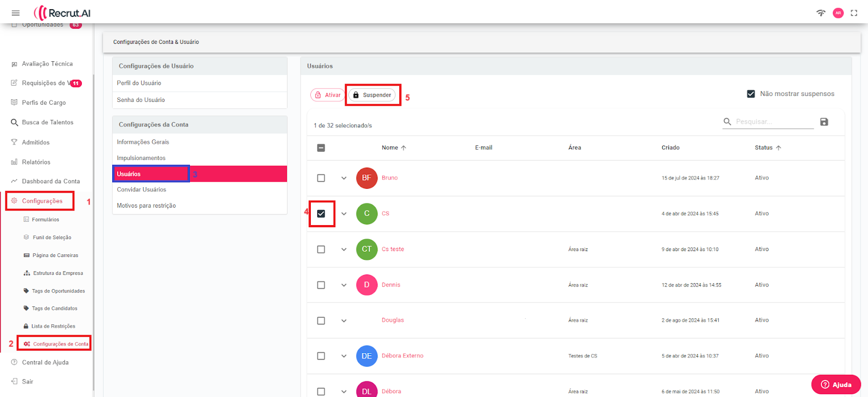Expand the Dennis row chevron

coord(344,285)
